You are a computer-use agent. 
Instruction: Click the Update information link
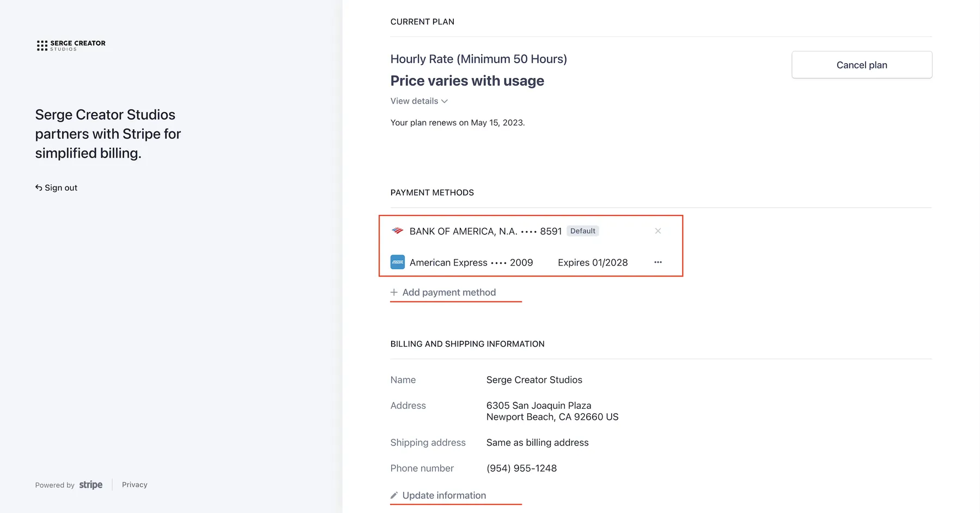444,496
